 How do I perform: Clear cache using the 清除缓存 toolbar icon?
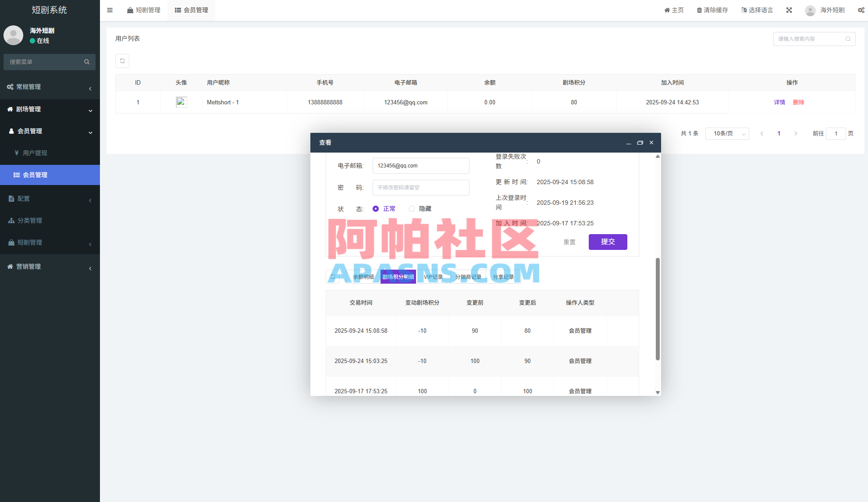pyautogui.click(x=711, y=10)
